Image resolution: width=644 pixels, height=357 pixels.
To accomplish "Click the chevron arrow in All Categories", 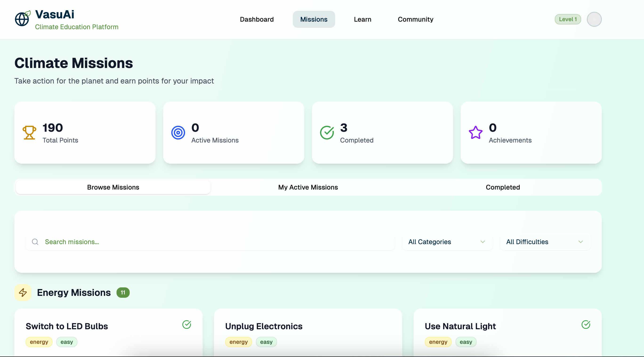I will (483, 242).
